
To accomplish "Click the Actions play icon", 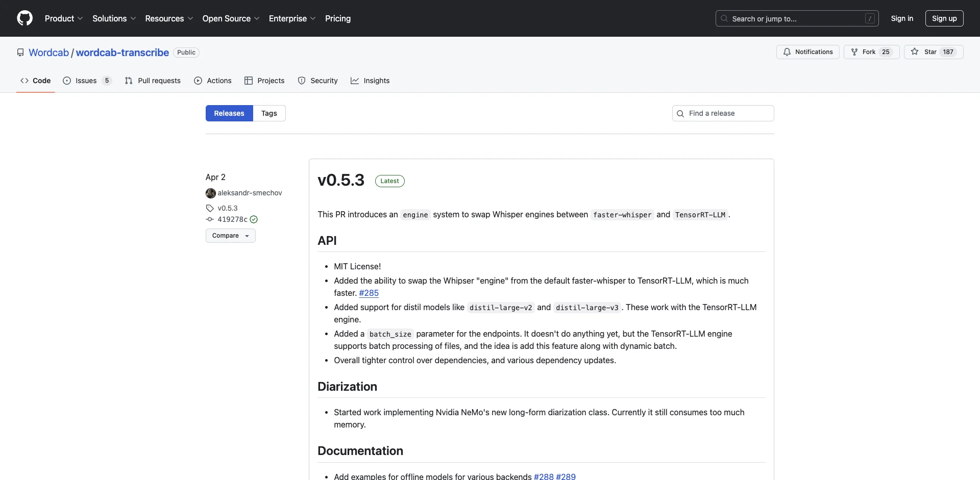I will pyautogui.click(x=198, y=81).
